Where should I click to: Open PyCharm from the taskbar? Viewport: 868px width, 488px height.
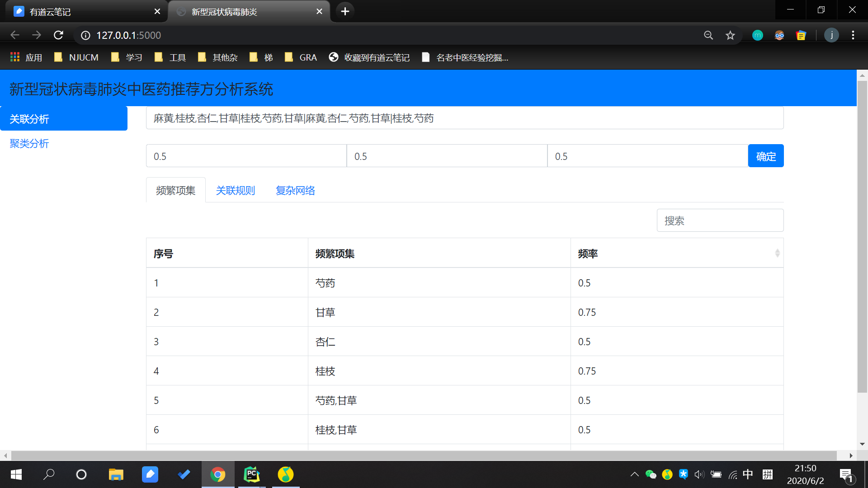tap(252, 474)
